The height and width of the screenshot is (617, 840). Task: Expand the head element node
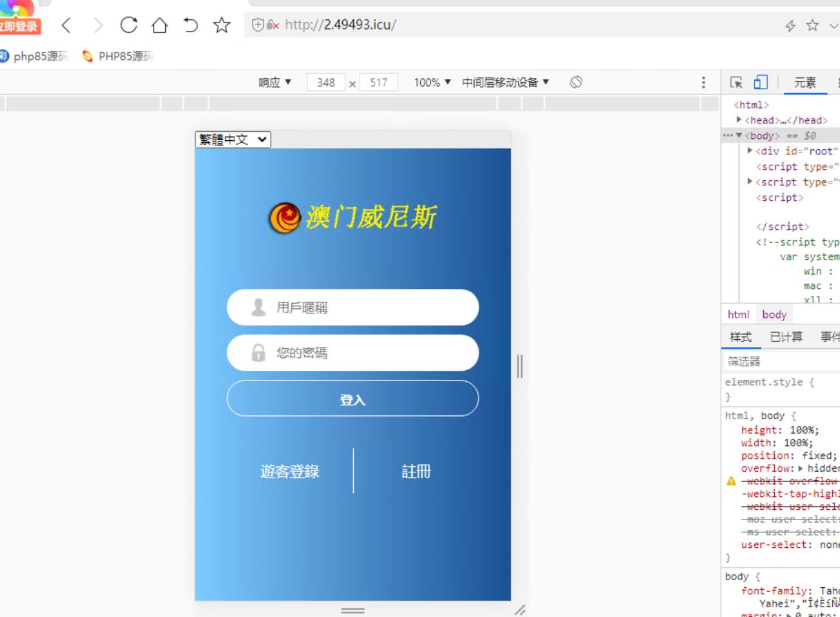click(739, 120)
